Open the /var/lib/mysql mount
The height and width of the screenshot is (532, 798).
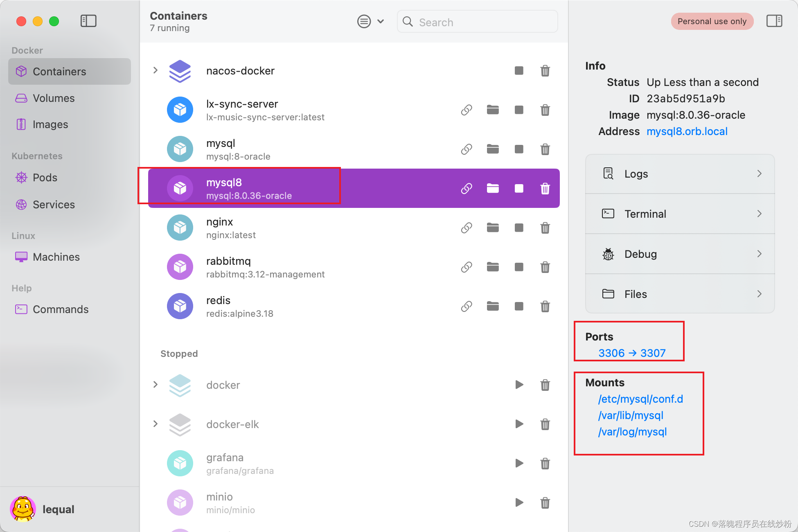point(631,415)
